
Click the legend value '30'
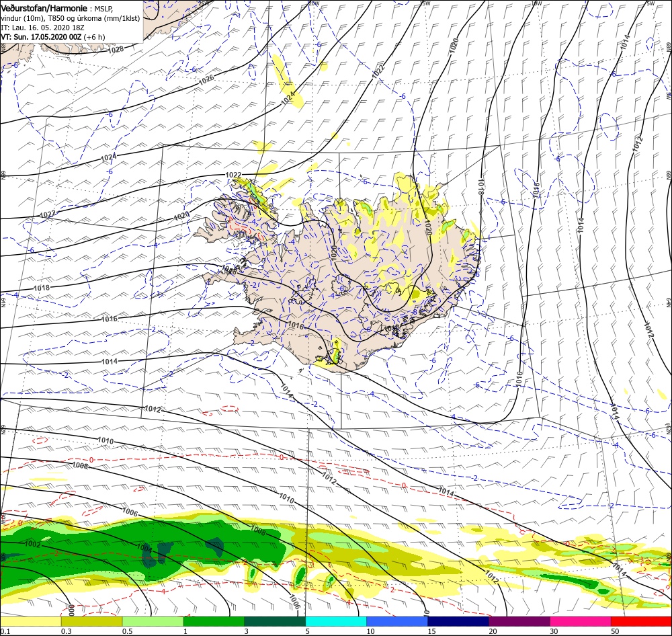click(554, 631)
